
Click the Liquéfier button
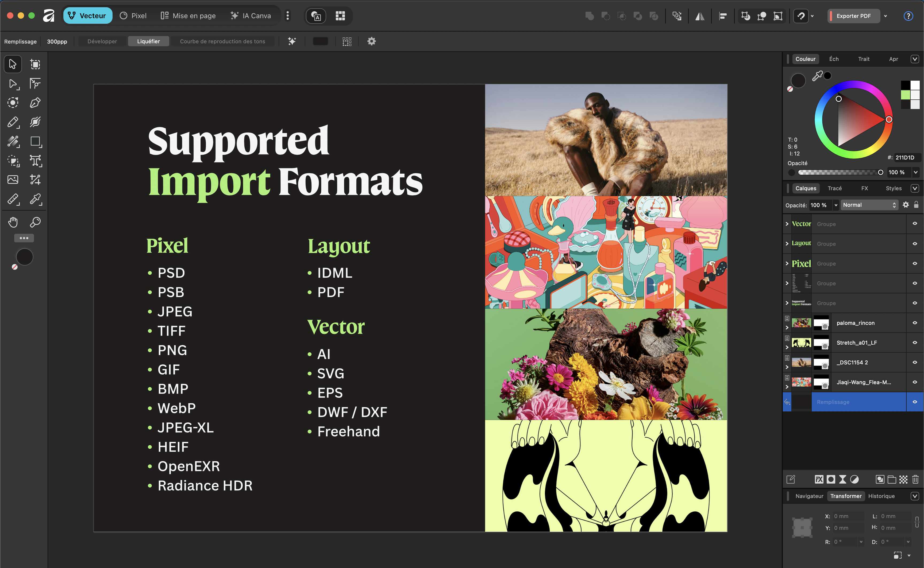pos(148,41)
